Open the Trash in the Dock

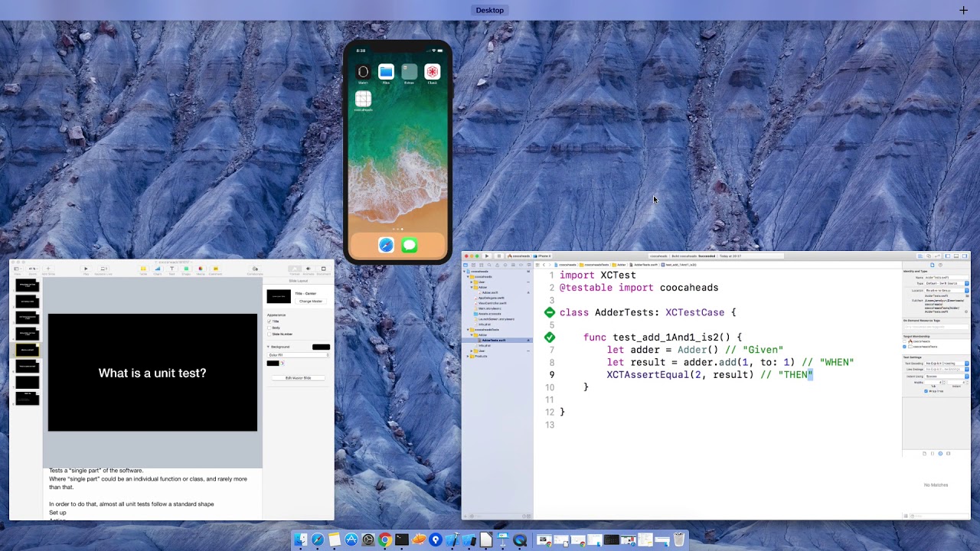(x=678, y=540)
